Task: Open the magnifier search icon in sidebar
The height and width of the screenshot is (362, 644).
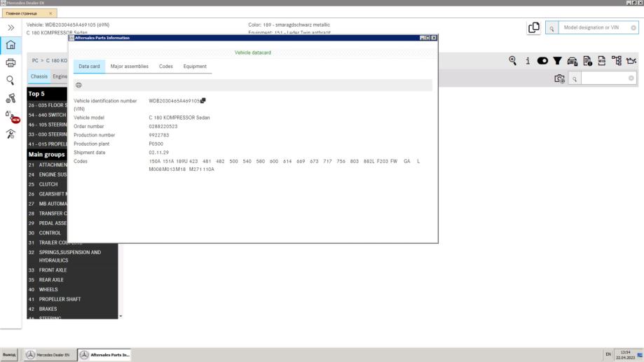Action: [x=11, y=81]
